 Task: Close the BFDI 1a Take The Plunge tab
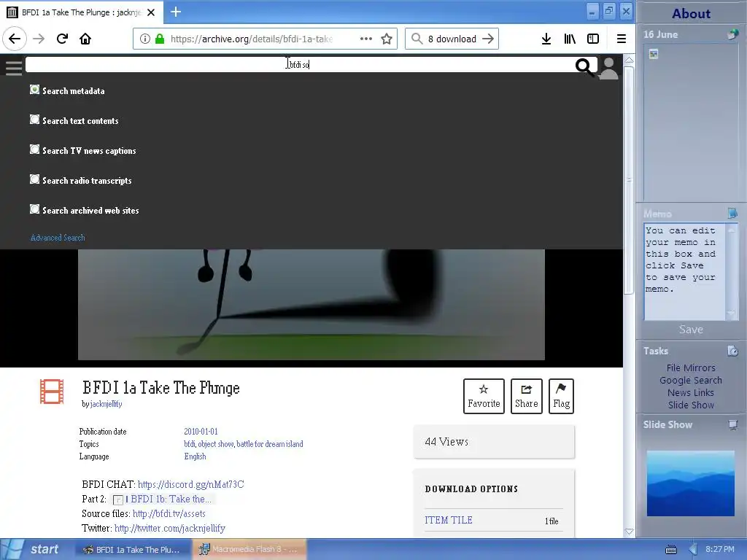[x=151, y=12]
